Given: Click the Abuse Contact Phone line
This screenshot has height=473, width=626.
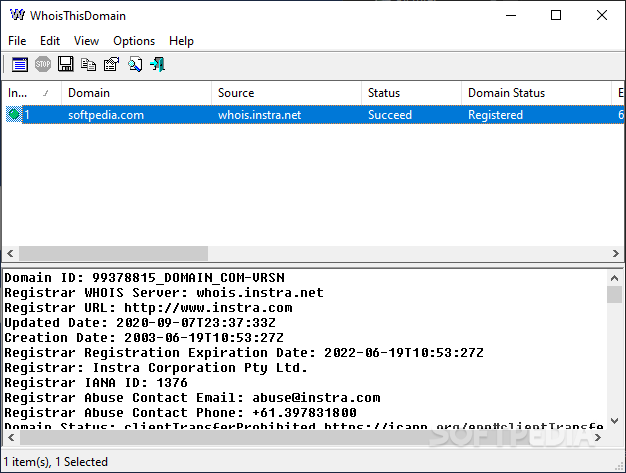Looking at the screenshot, I should [180, 413].
